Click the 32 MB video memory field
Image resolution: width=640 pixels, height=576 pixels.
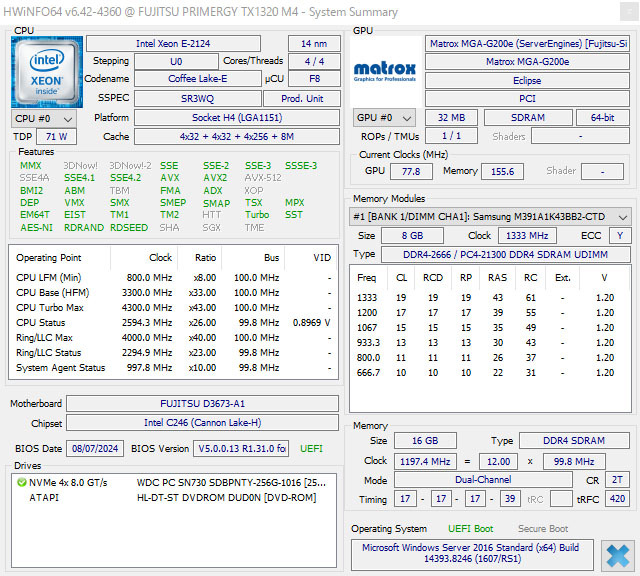tap(451, 118)
